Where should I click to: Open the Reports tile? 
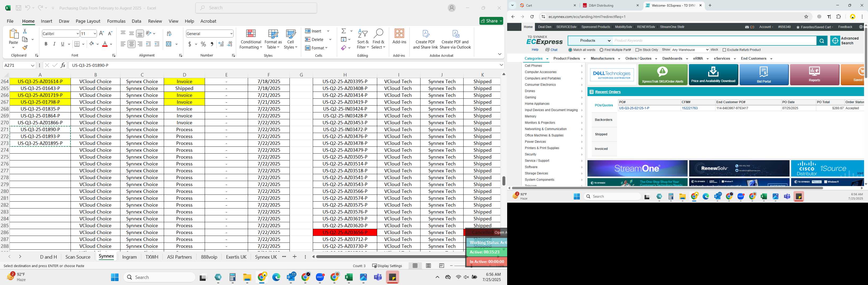[x=814, y=75]
